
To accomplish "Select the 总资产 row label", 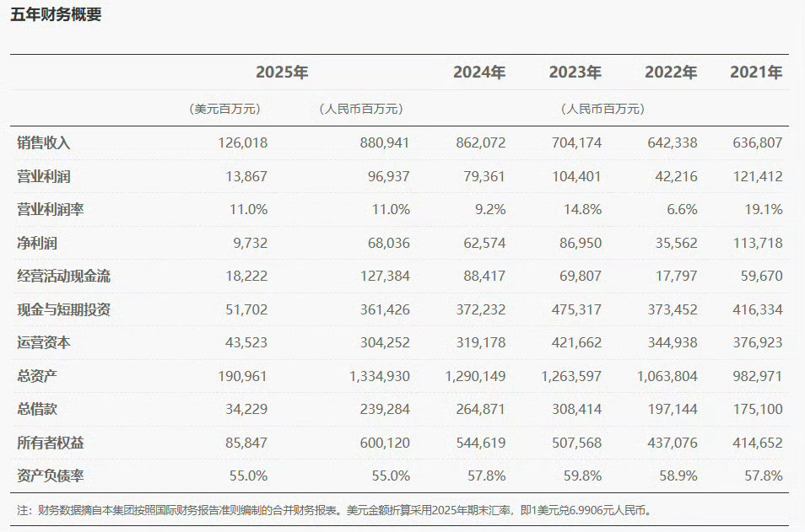I will 36,375.
